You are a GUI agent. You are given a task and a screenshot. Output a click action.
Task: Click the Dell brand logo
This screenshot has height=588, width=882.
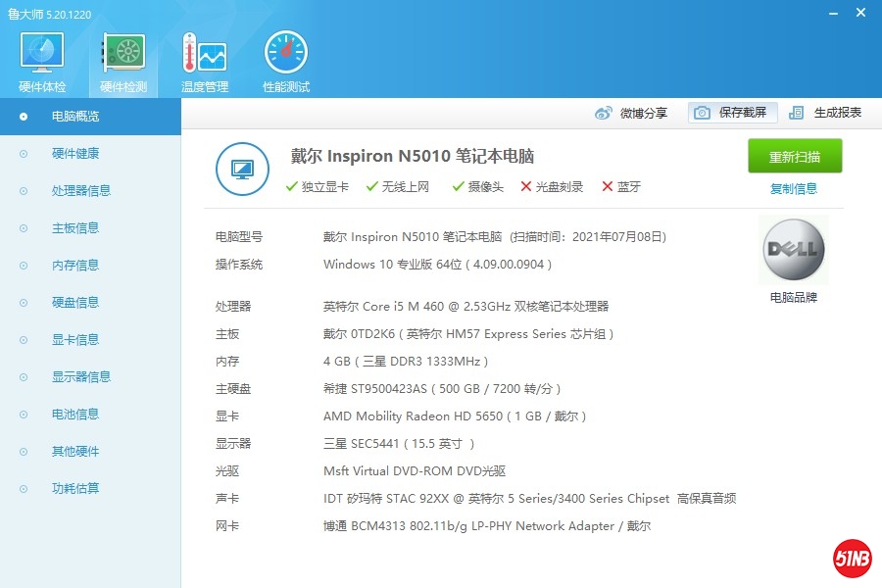(794, 249)
